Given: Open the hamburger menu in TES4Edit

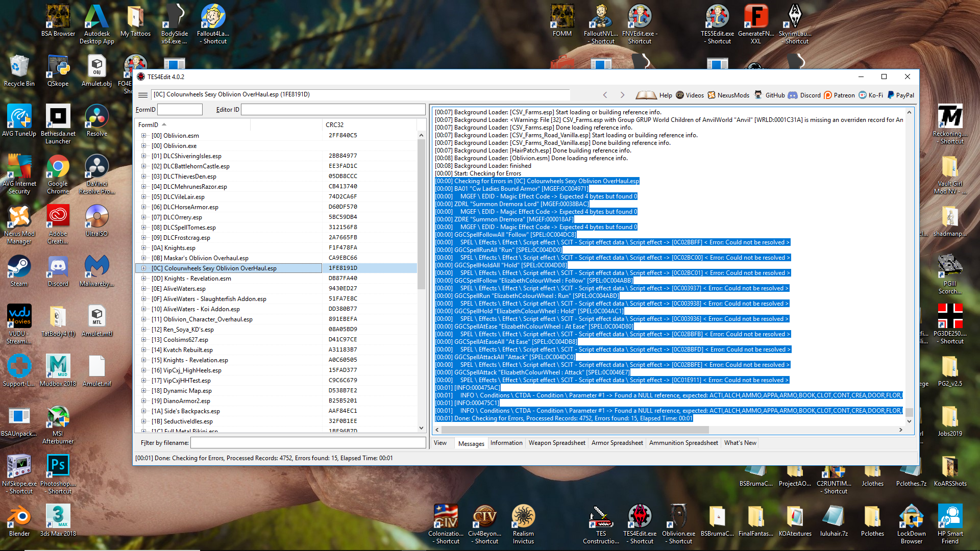Looking at the screenshot, I should [x=143, y=95].
